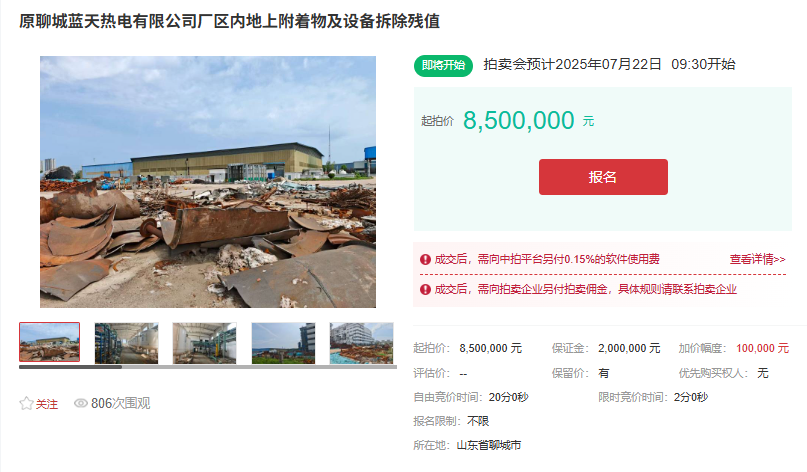
Task: Click the auction title heading text
Action: click(x=230, y=21)
